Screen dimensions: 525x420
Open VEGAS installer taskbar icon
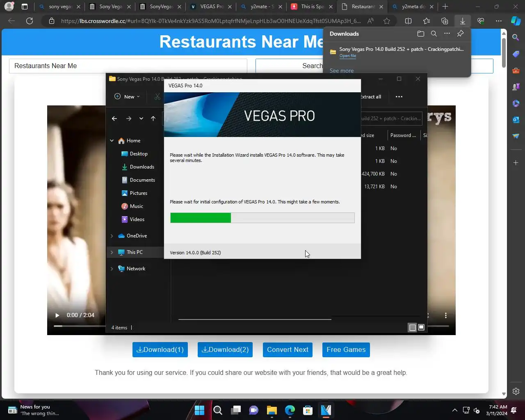pyautogui.click(x=326, y=410)
